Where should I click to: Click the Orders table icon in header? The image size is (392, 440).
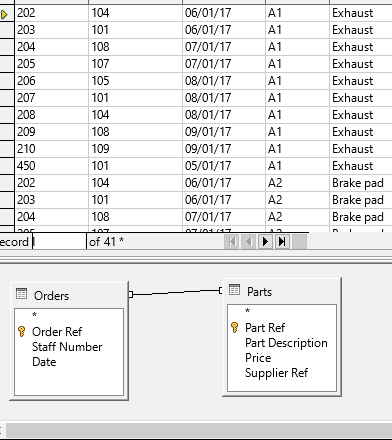point(22,294)
